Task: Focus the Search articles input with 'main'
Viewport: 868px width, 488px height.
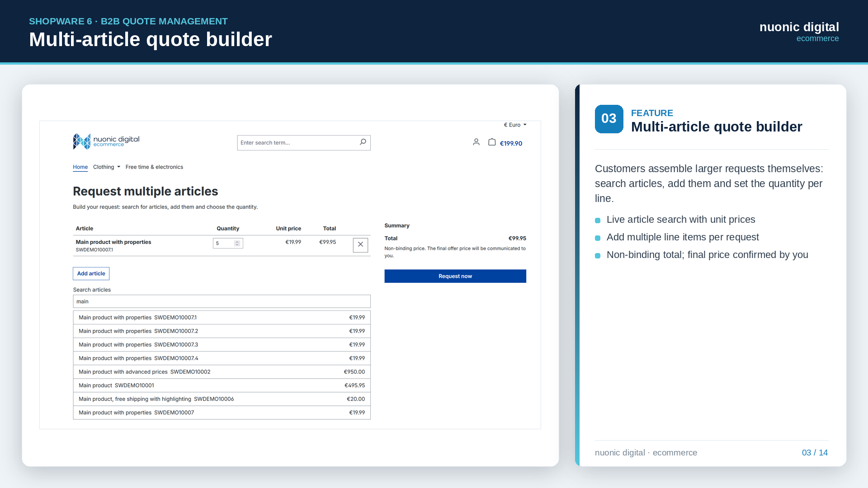Action: click(x=222, y=301)
